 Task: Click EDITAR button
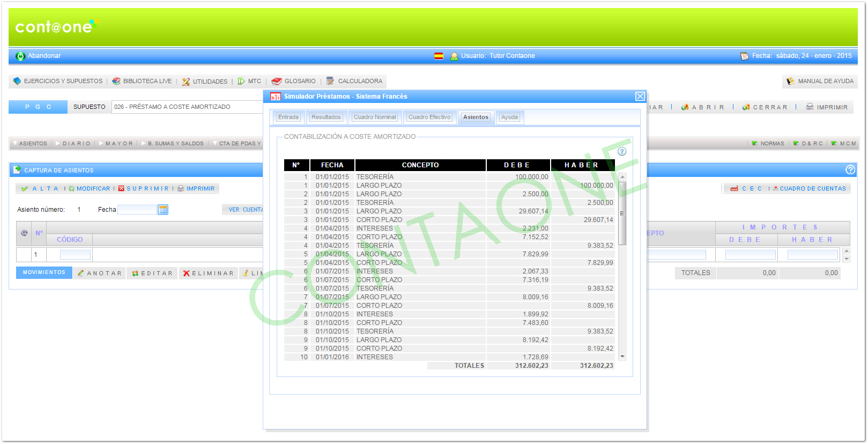153,273
